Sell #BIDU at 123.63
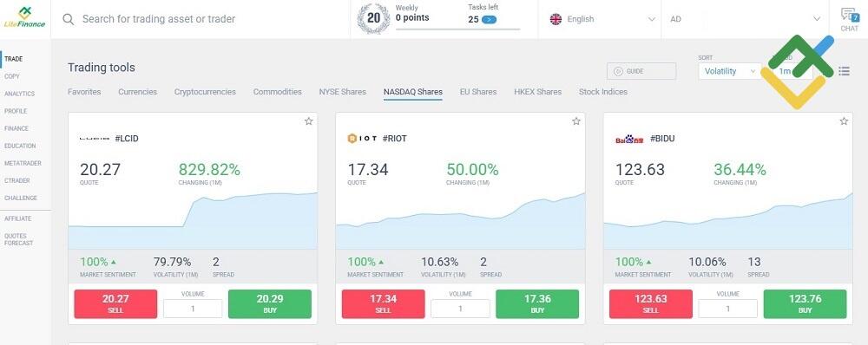 point(650,304)
